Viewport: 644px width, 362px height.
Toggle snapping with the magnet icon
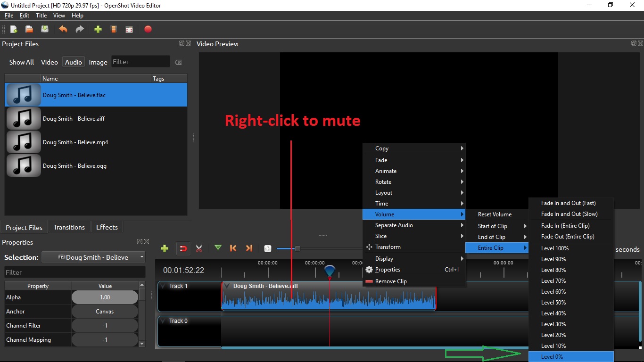pos(183,248)
